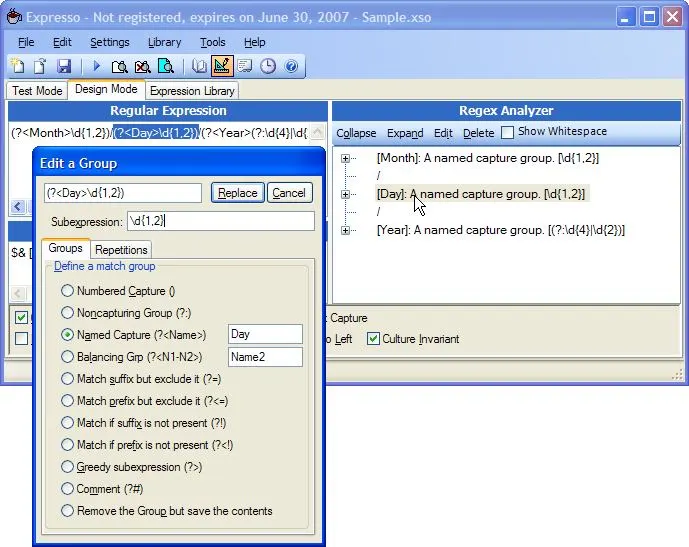Click the Save floppy disk icon
The width and height of the screenshot is (689, 547).
coord(64,66)
